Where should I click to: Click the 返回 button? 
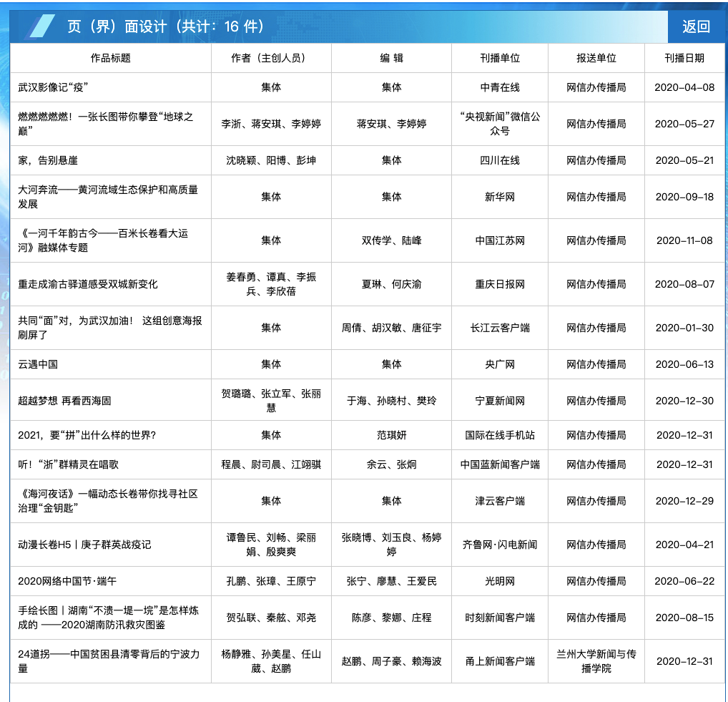click(696, 26)
